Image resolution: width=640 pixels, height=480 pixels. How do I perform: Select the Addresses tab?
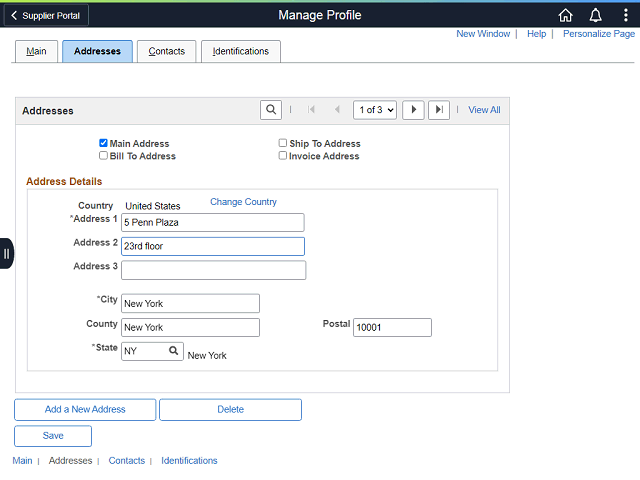click(x=97, y=51)
